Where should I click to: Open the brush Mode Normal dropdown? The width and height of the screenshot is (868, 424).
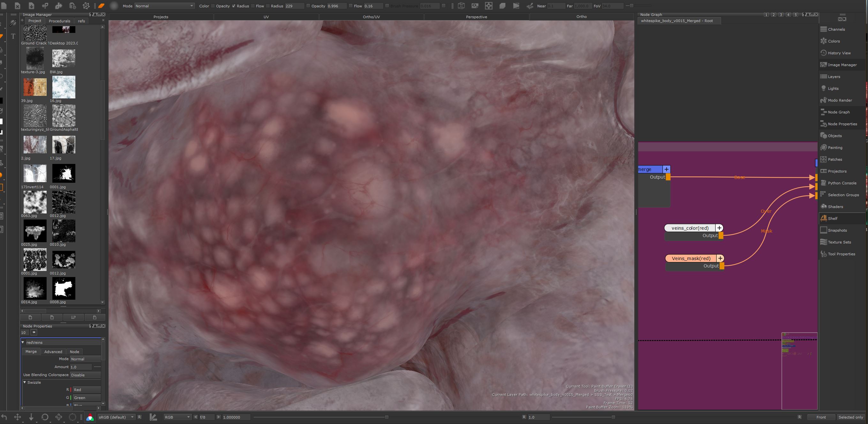click(164, 6)
